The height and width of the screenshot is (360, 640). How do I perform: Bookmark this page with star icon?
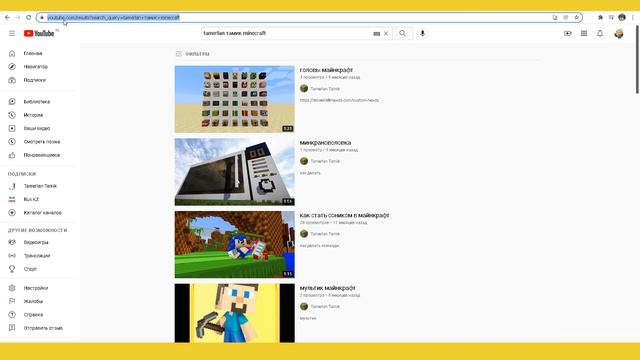pyautogui.click(x=576, y=18)
